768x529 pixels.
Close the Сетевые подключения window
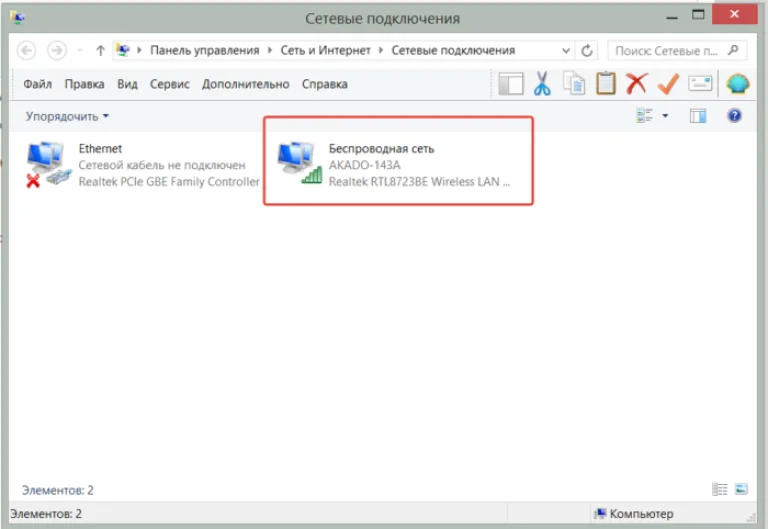pos(734,14)
